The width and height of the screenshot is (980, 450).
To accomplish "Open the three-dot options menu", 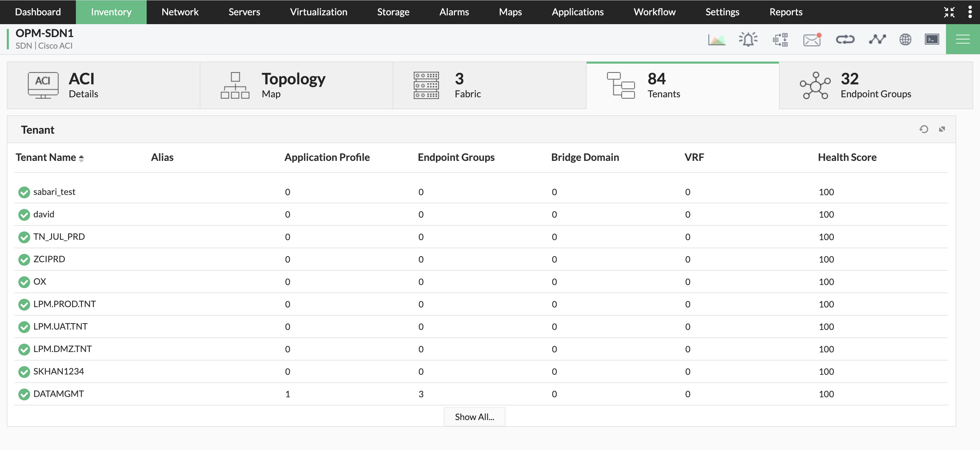I will [970, 12].
